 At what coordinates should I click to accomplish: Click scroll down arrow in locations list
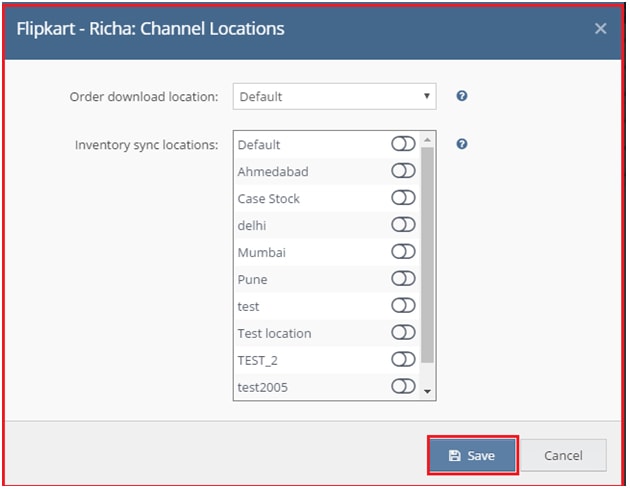(428, 391)
